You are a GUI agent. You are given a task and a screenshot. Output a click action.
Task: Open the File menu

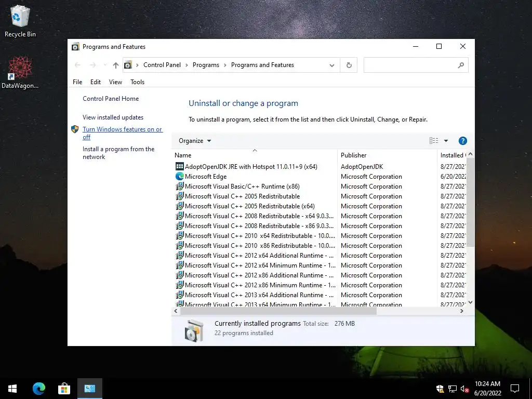pyautogui.click(x=77, y=82)
